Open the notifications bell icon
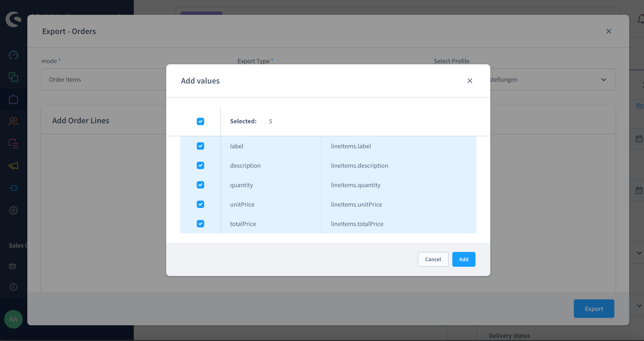Screen dimensions: 644x341 click(x=641, y=19)
